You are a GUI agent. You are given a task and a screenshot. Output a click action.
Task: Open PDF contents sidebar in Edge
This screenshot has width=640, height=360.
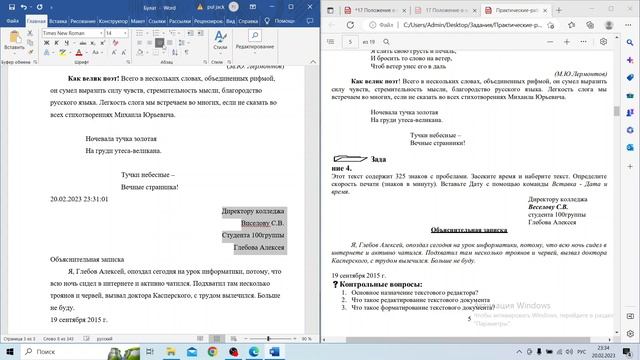click(x=331, y=42)
